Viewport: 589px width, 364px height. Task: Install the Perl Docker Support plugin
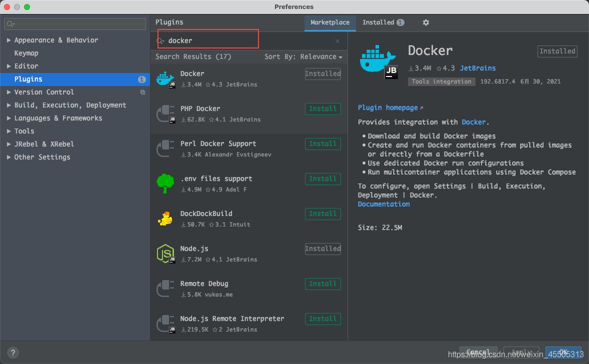(x=322, y=144)
